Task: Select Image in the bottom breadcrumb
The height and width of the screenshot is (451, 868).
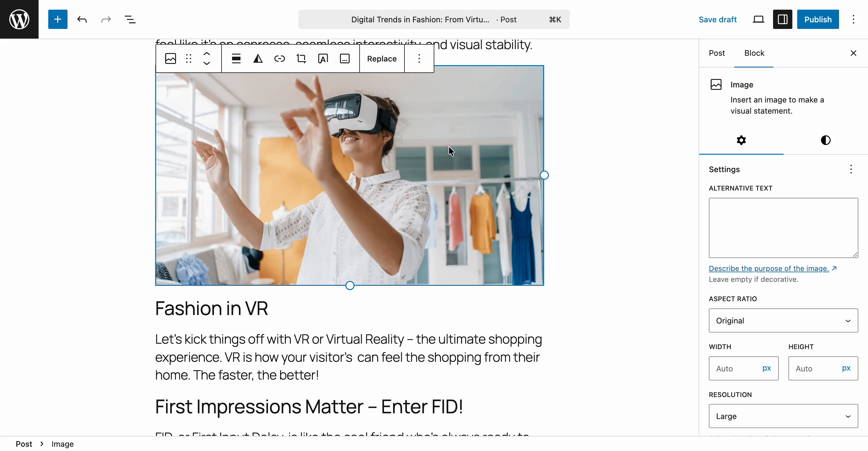Action: tap(63, 444)
